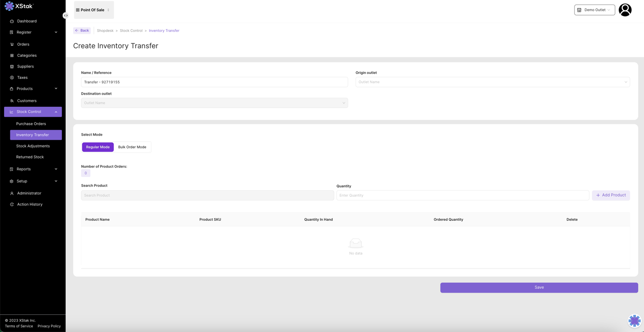The image size is (644, 332).
Task: Open the Demo Outlet selector
Action: [594, 10]
